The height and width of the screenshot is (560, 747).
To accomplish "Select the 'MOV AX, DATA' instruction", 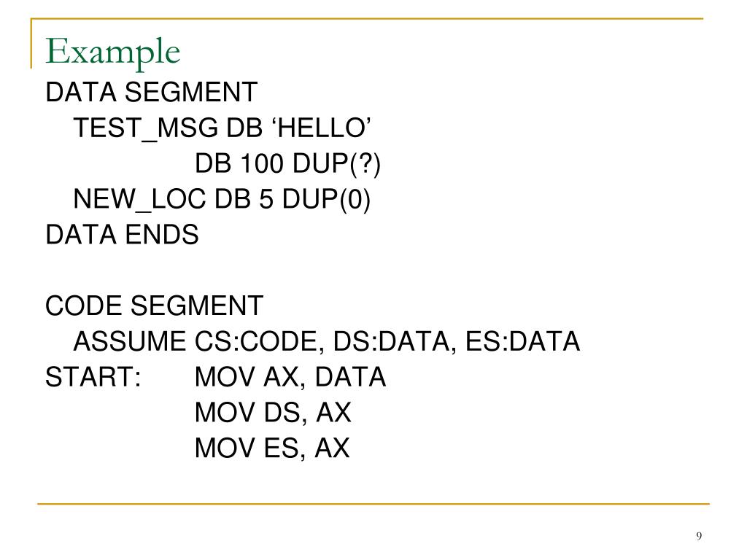I will pos(290,377).
